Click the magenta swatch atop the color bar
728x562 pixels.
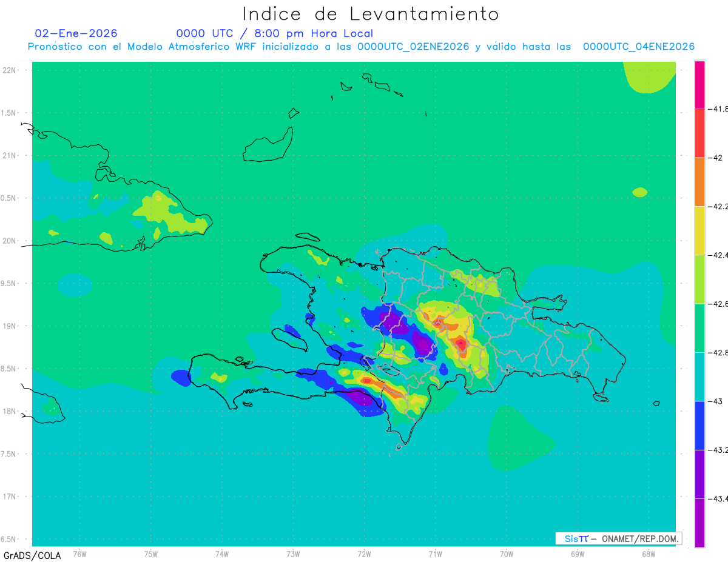699,85
